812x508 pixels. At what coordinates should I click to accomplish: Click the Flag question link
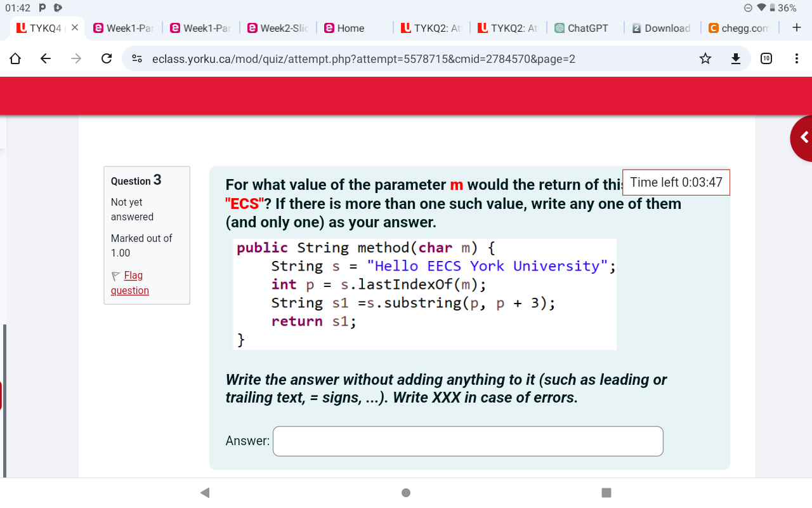click(x=129, y=282)
